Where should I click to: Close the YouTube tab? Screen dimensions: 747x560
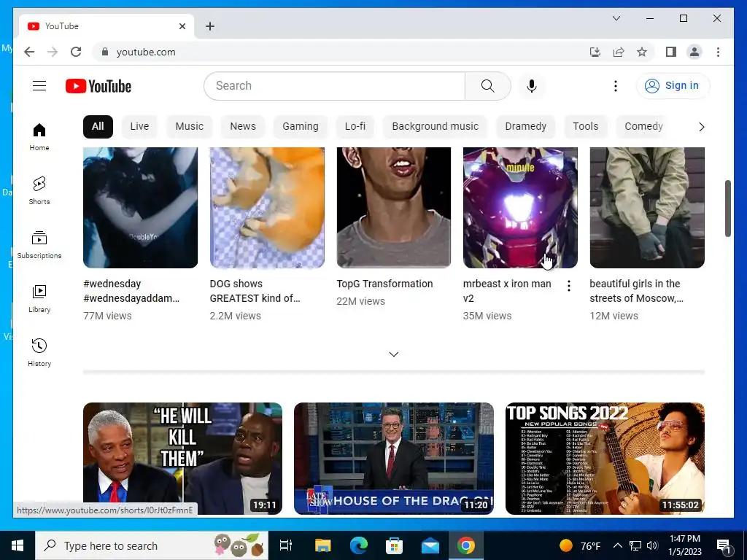(182, 26)
